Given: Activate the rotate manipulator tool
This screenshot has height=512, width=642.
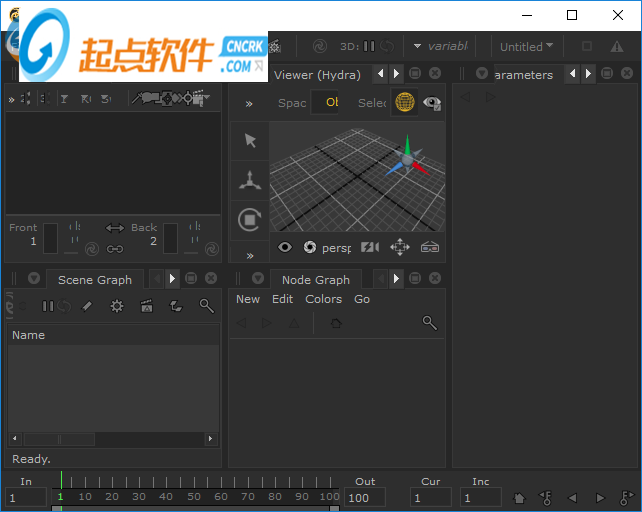Looking at the screenshot, I should pyautogui.click(x=250, y=219).
